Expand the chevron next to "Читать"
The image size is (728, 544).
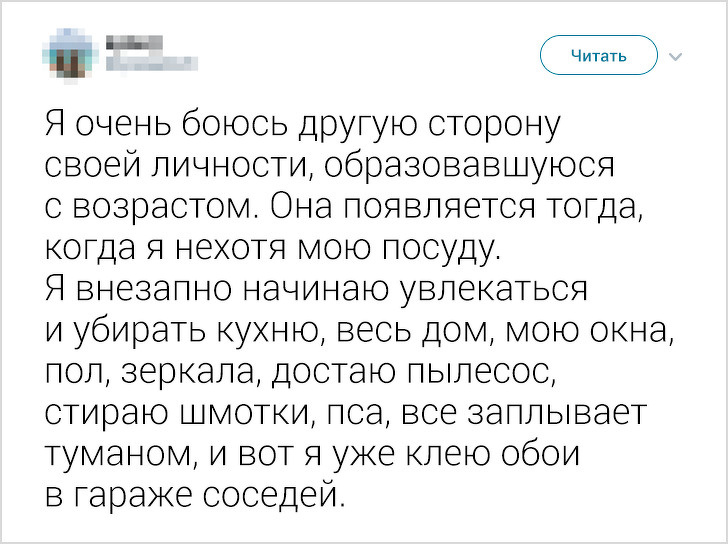pos(676,56)
